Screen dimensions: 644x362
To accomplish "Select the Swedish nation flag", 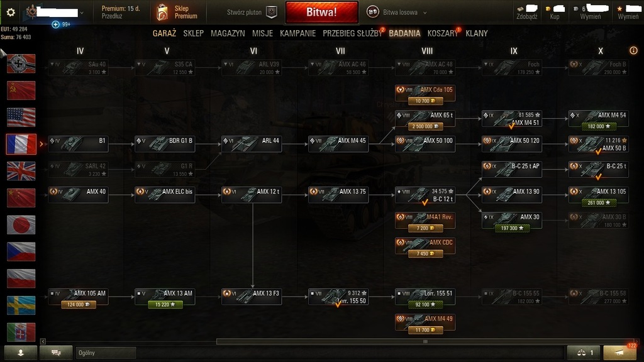I will point(21,305).
